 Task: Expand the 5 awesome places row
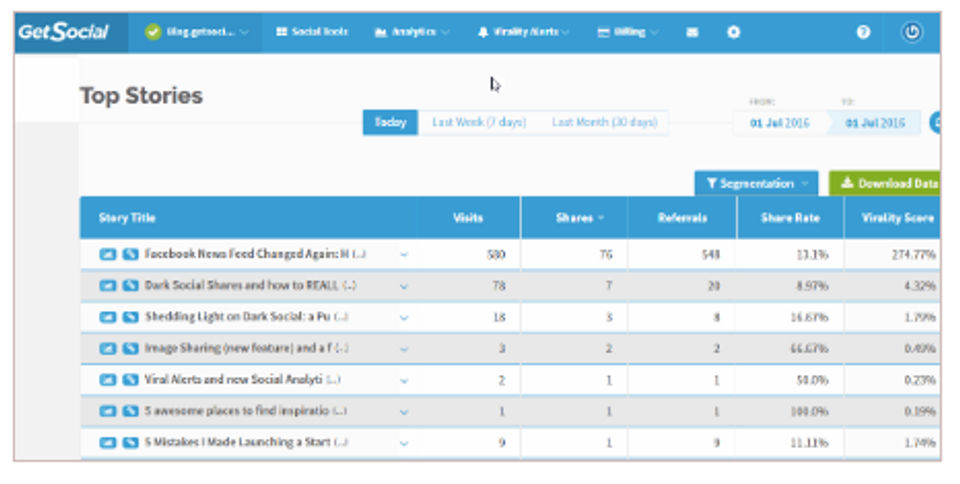tap(404, 412)
